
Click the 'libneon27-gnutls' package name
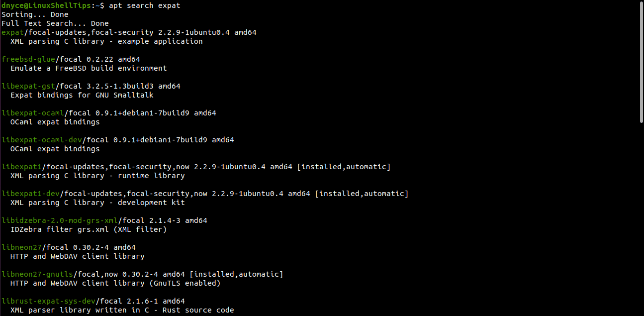coord(37,274)
